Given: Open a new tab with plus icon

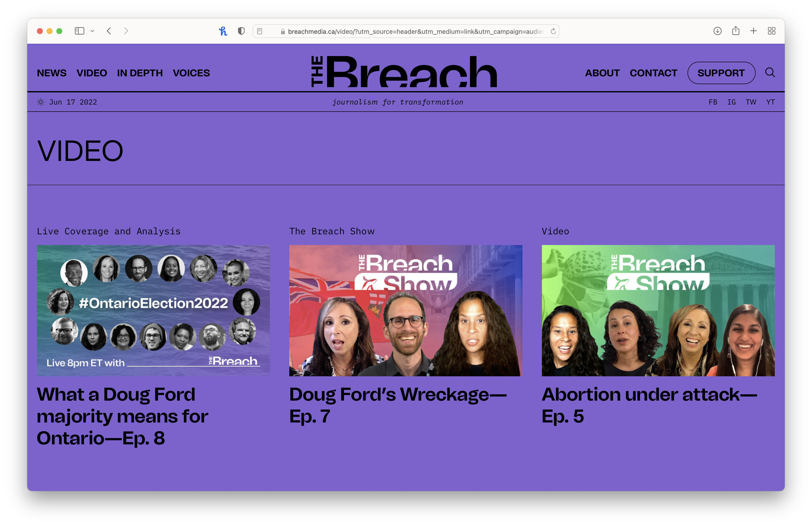Looking at the screenshot, I should point(753,31).
